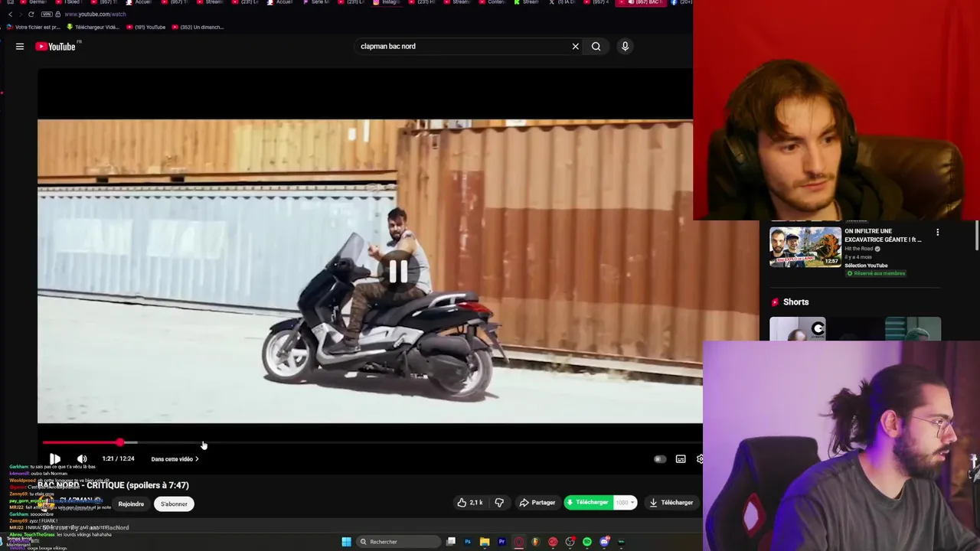Viewport: 980px width, 551px height.
Task: Select the active '(957) BAC N' tab
Action: click(x=642, y=2)
